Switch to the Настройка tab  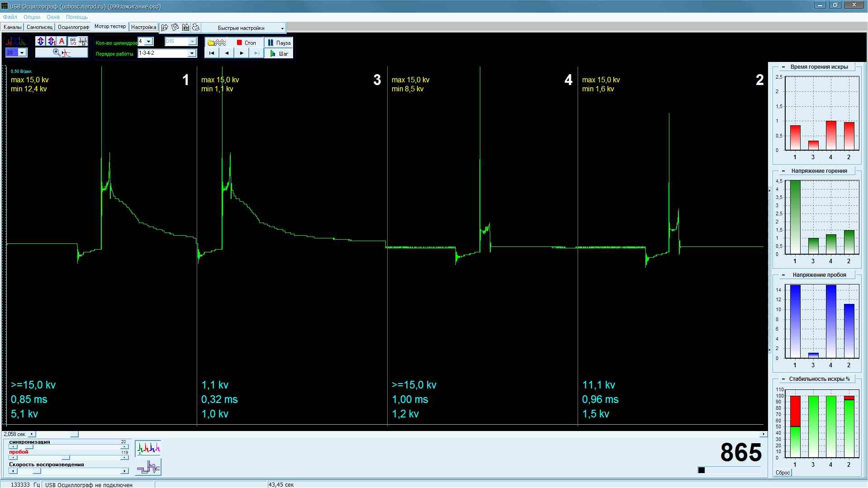coord(143,27)
